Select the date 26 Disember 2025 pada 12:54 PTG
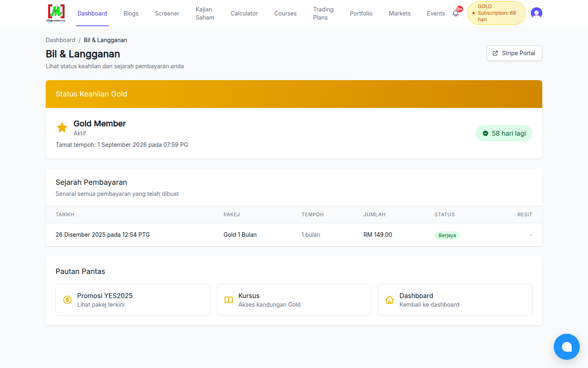Image resolution: width=588 pixels, height=368 pixels. tap(102, 235)
